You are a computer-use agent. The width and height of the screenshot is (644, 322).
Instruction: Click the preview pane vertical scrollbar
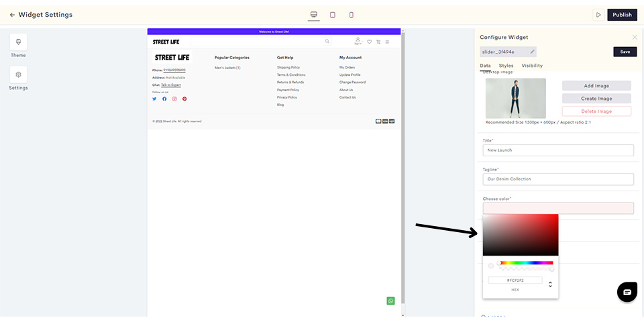[x=402, y=166]
